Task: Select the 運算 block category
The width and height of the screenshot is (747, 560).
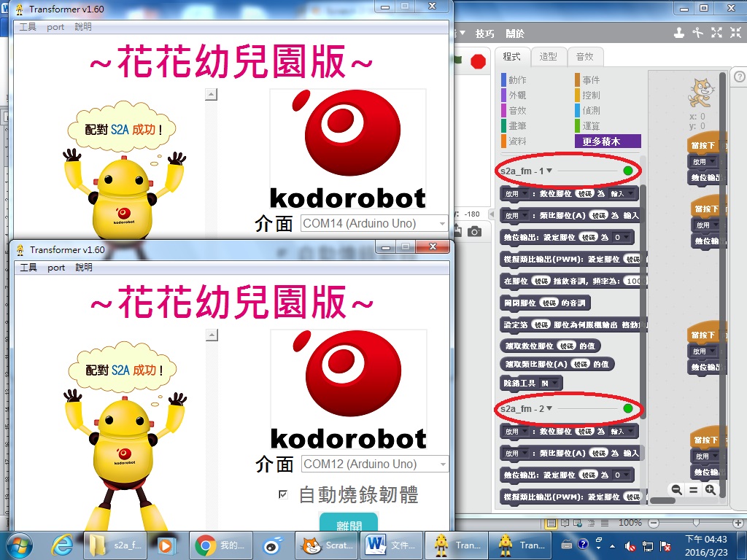Action: 591,125
